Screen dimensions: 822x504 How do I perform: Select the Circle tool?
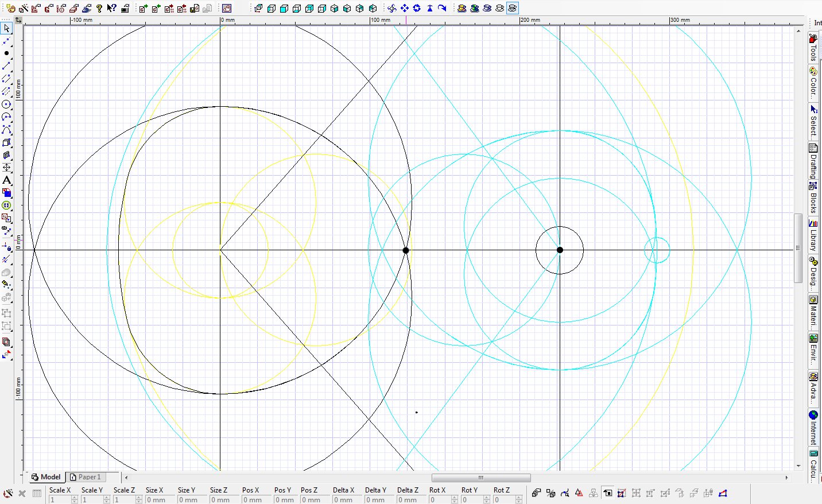[6, 104]
